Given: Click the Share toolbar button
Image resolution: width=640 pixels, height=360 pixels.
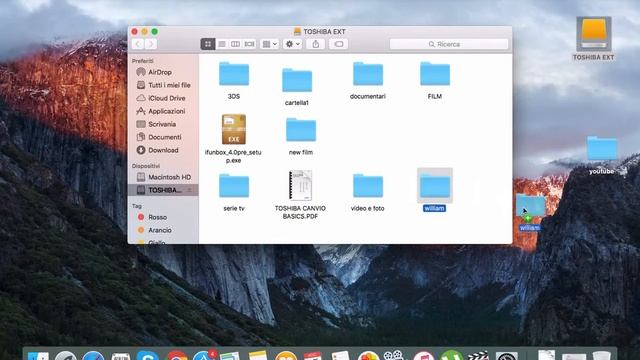Looking at the screenshot, I should point(316,44).
